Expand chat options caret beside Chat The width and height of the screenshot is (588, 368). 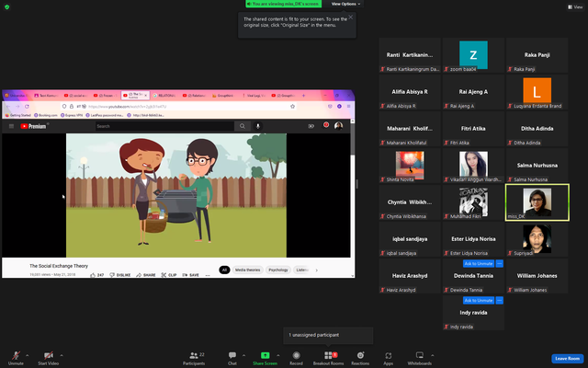(x=243, y=355)
